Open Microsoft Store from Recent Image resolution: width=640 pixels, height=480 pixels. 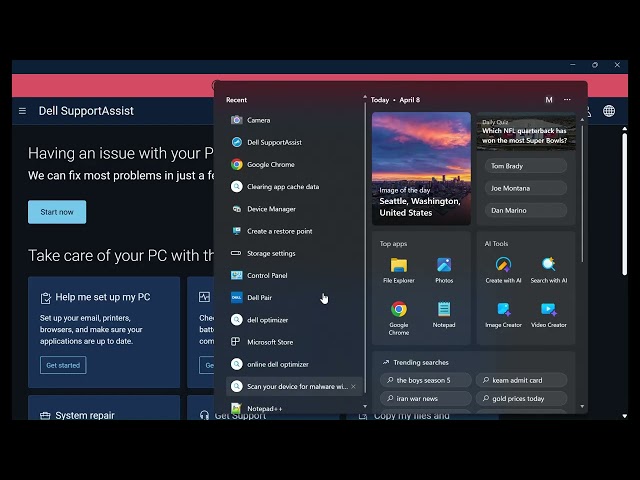(x=294, y=342)
